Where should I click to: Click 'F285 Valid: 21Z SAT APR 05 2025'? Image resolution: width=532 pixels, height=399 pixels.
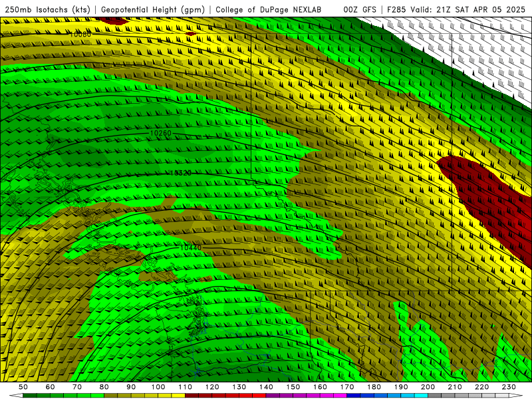456,10
